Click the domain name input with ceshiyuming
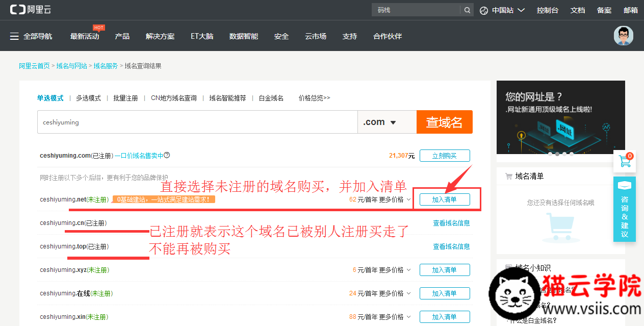Screen dimensions: 644x326 (x=197, y=122)
